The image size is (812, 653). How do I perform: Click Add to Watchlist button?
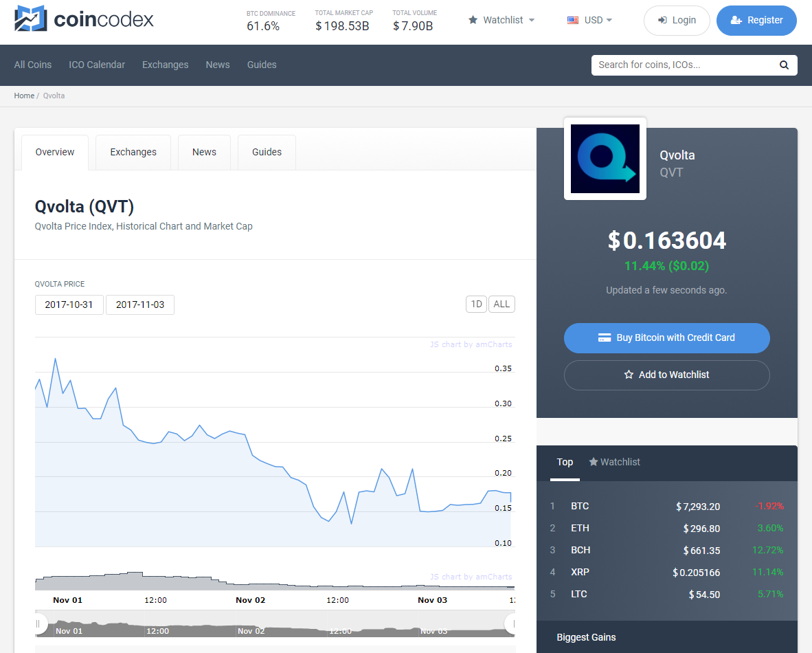pyautogui.click(x=666, y=375)
